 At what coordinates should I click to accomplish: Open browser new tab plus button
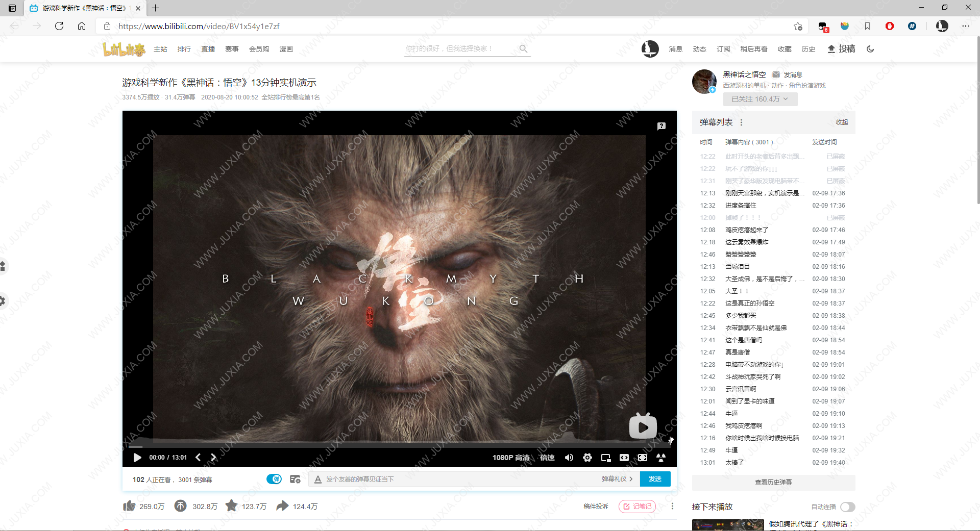click(156, 8)
